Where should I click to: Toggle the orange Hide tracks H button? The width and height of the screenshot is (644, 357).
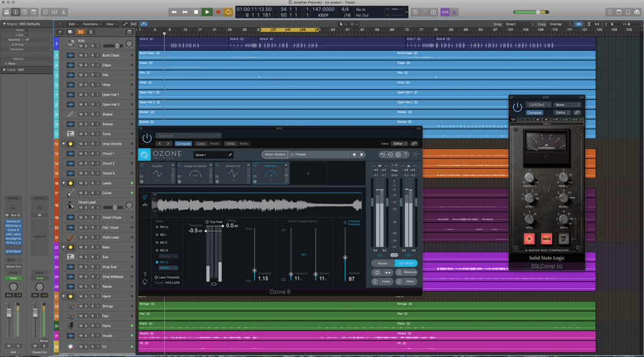pyautogui.click(x=80, y=31)
